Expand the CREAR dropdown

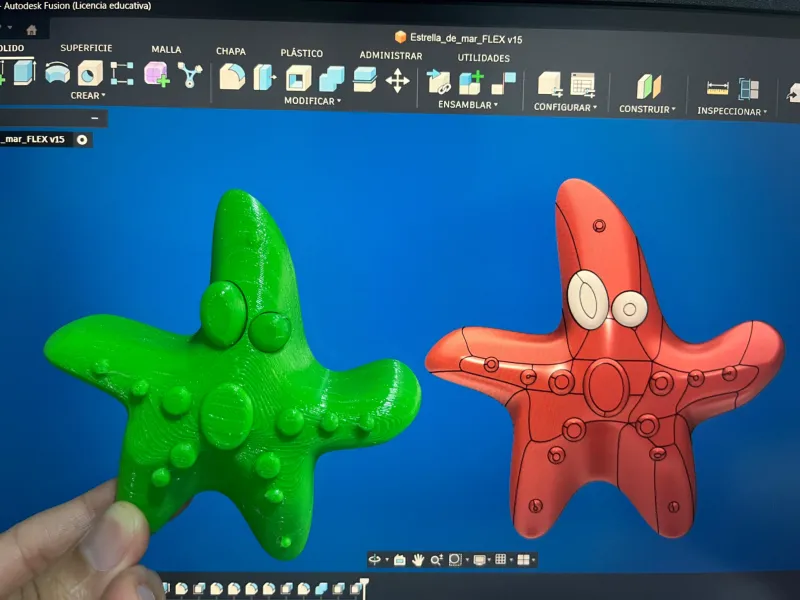(x=88, y=95)
